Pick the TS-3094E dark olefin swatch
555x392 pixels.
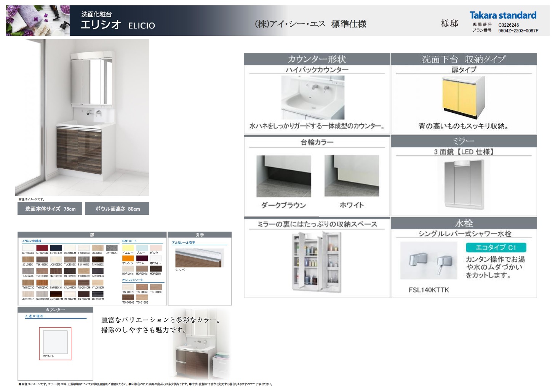128,297
